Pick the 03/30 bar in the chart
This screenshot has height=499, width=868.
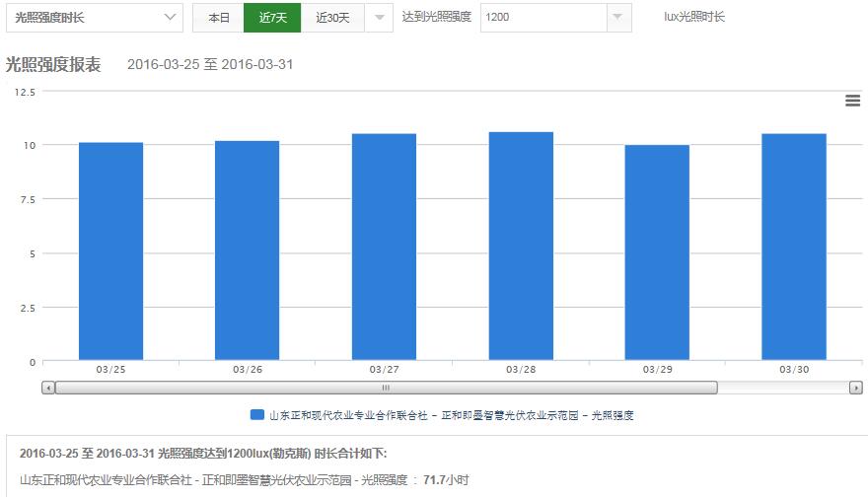[x=793, y=247]
